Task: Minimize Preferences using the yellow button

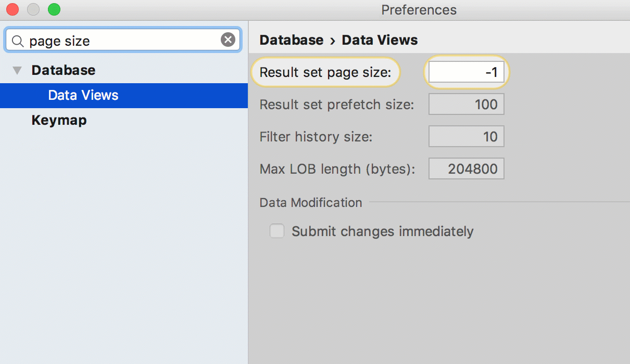Action: [33, 9]
